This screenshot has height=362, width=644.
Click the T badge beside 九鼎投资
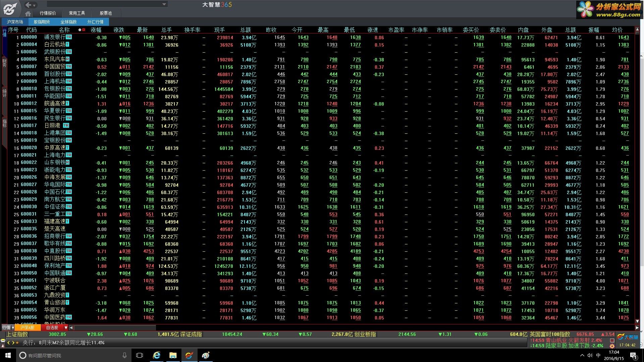click(x=67, y=295)
